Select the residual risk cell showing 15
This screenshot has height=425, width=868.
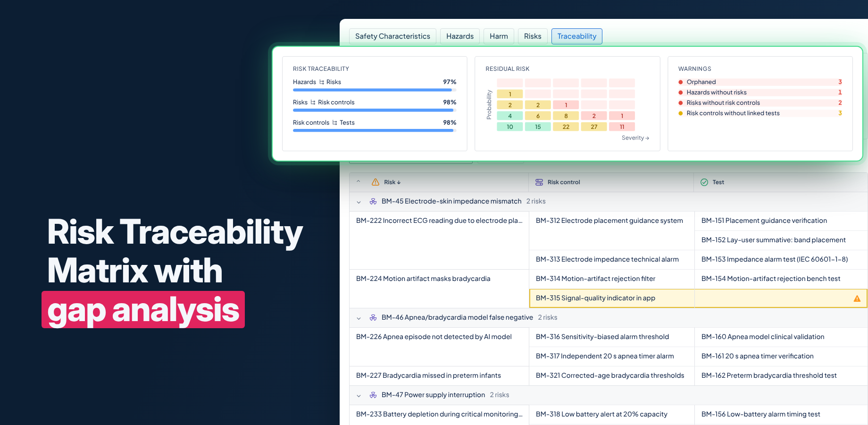click(538, 127)
